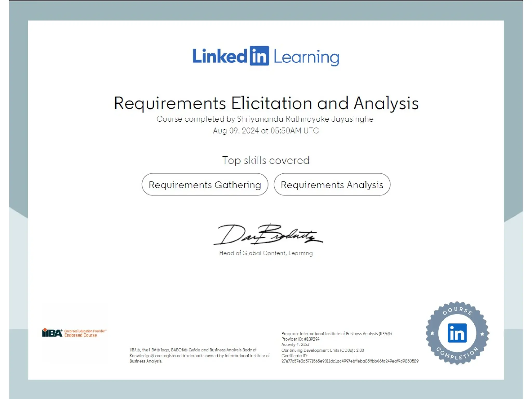Click the IIBA Endorsed Course logo
The height and width of the screenshot is (399, 532).
click(74, 333)
